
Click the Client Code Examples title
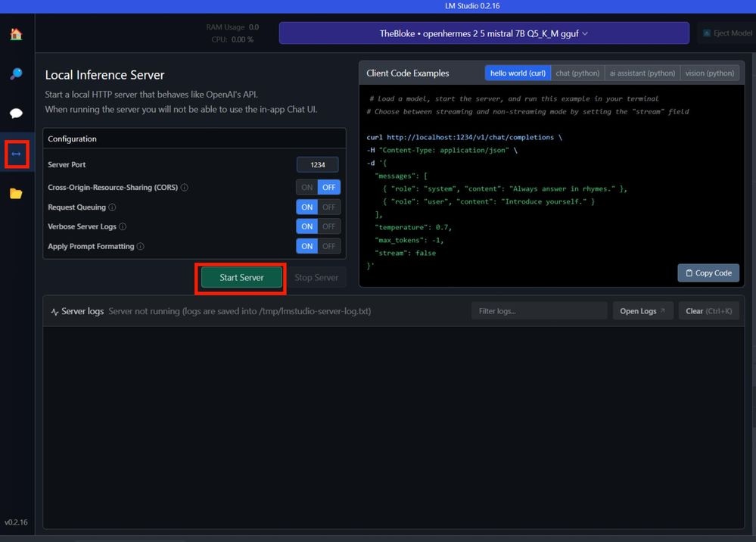click(407, 73)
